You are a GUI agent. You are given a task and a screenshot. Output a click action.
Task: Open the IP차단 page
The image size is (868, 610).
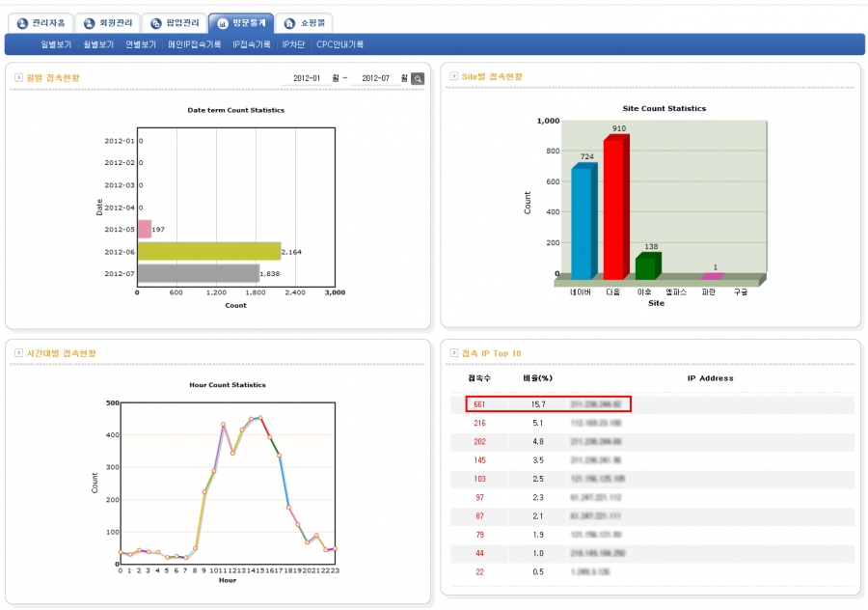pos(293,44)
